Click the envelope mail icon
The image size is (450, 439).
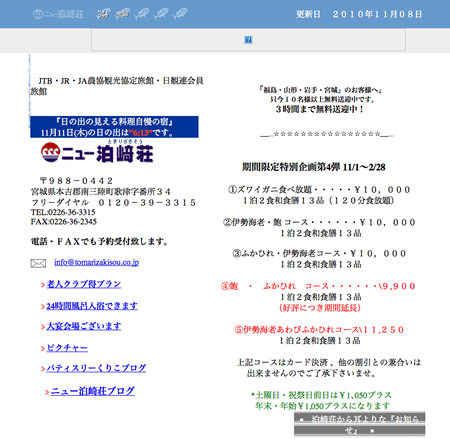[38, 264]
